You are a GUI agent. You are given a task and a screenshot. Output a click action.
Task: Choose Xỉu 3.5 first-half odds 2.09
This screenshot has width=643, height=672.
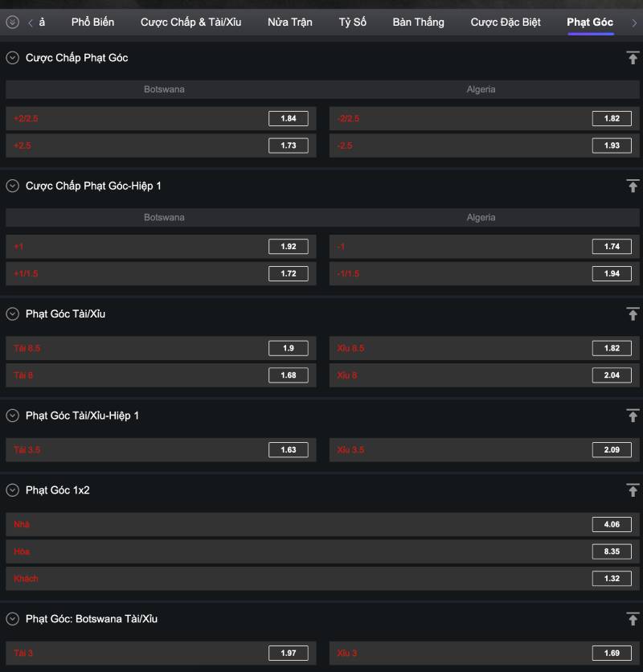(612, 450)
